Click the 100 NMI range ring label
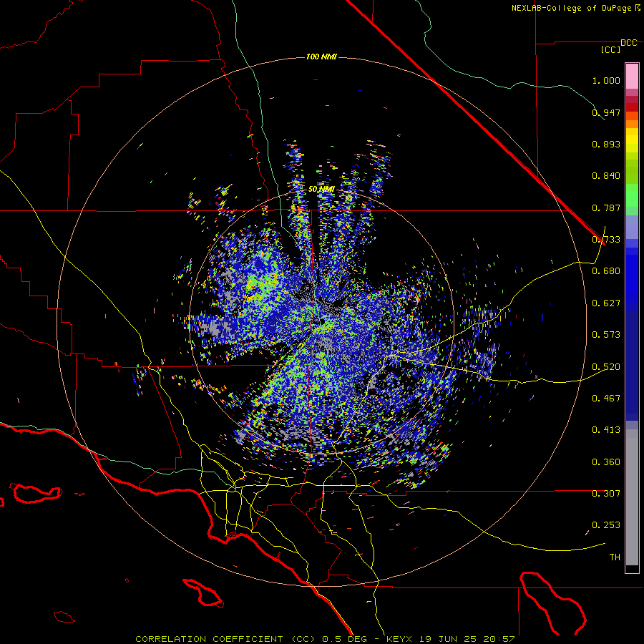 coord(321,57)
